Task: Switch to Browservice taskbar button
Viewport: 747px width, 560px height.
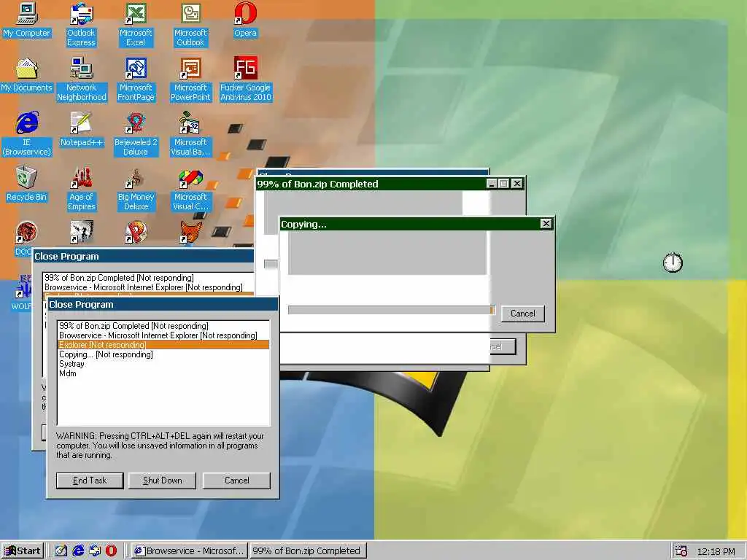Action: [x=189, y=551]
